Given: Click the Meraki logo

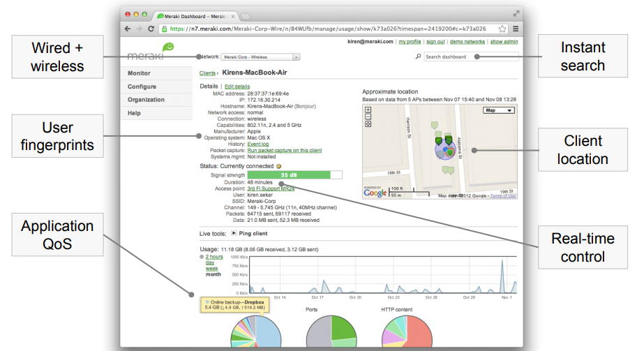Looking at the screenshot, I should coord(151,52).
